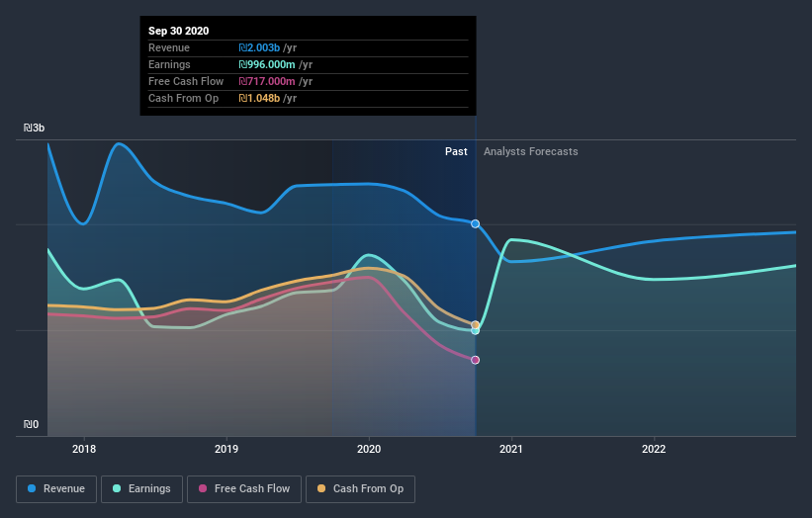Click the ₪2.003b revenue value in tooltip
812x518 pixels.
(259, 47)
